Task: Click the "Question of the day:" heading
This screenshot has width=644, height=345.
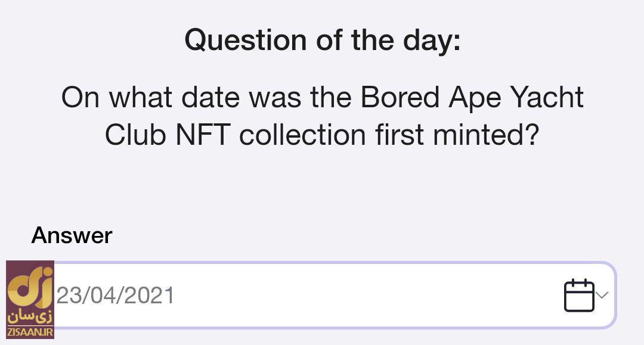Action: [x=323, y=40]
